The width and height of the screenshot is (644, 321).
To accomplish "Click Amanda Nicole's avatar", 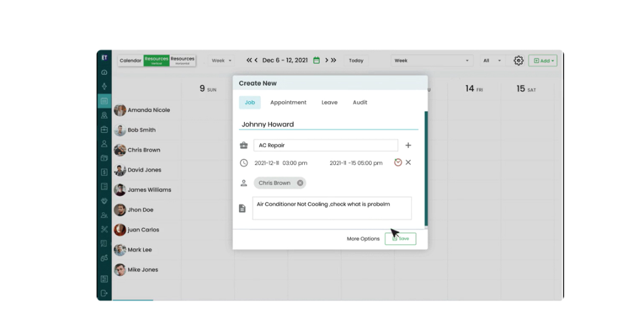I will (120, 110).
